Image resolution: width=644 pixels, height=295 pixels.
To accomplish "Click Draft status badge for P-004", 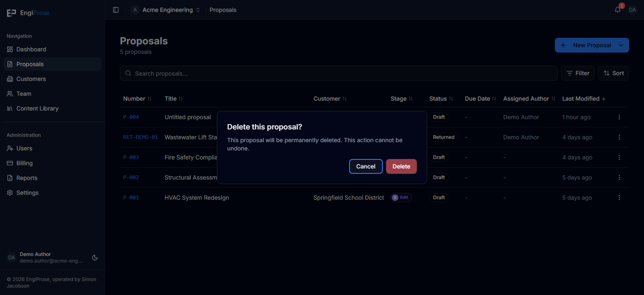I will (x=439, y=117).
